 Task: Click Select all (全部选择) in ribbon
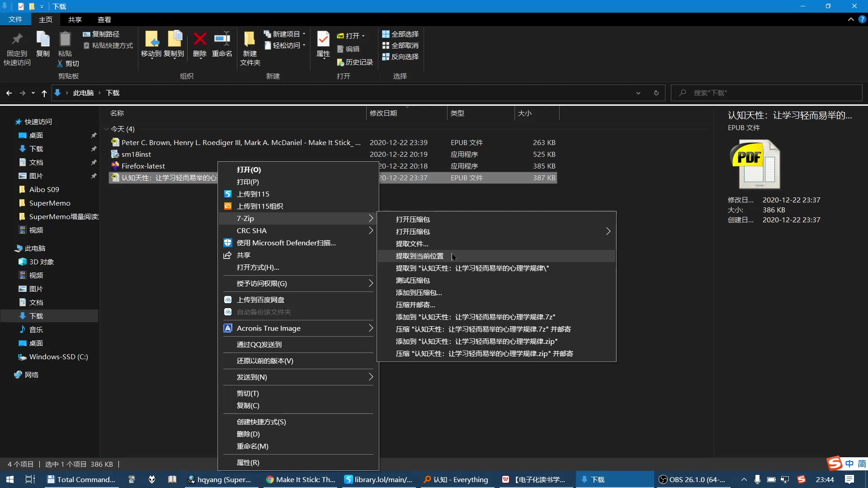coord(401,34)
